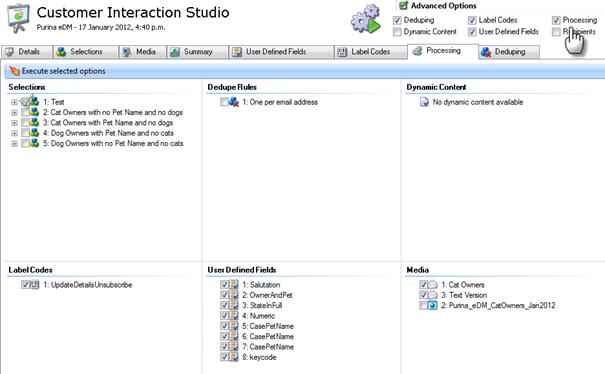605x374 pixels.
Task: Expand the Test selection tree node
Action: pyautogui.click(x=14, y=102)
